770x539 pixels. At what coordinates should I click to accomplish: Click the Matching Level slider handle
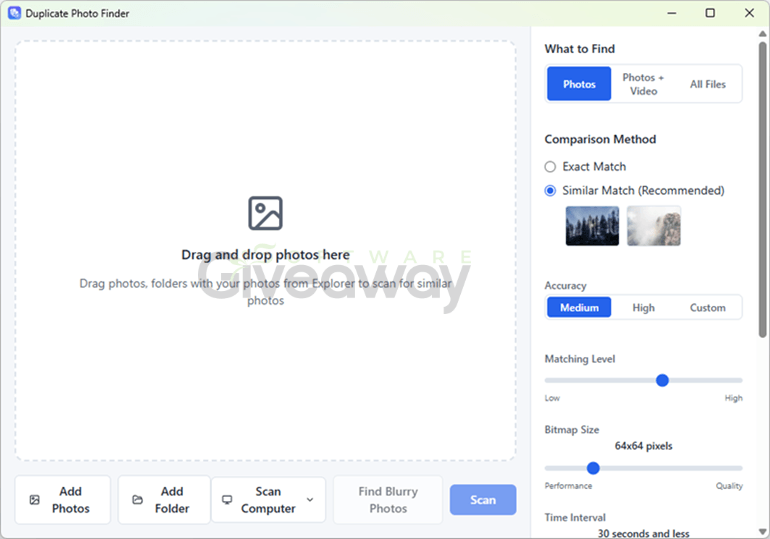point(662,380)
